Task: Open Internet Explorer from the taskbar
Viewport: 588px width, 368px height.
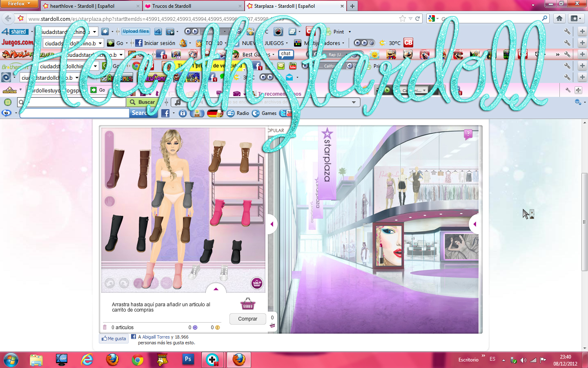Action: pyautogui.click(x=87, y=360)
